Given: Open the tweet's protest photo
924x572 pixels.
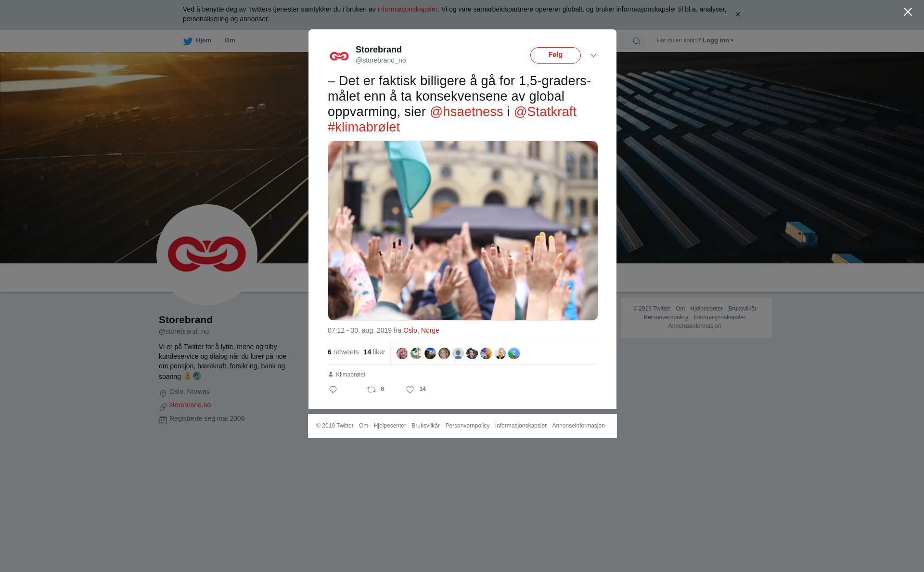Looking at the screenshot, I should click(x=463, y=231).
